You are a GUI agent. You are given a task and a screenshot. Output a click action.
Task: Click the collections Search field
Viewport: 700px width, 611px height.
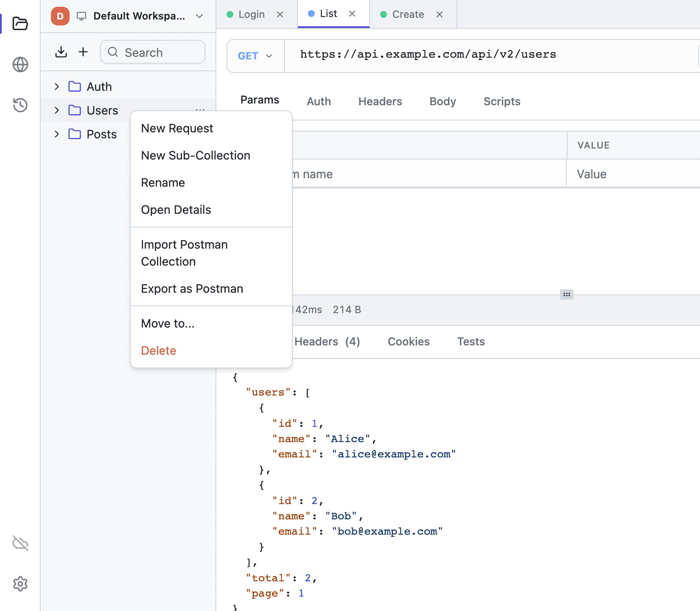tap(153, 52)
